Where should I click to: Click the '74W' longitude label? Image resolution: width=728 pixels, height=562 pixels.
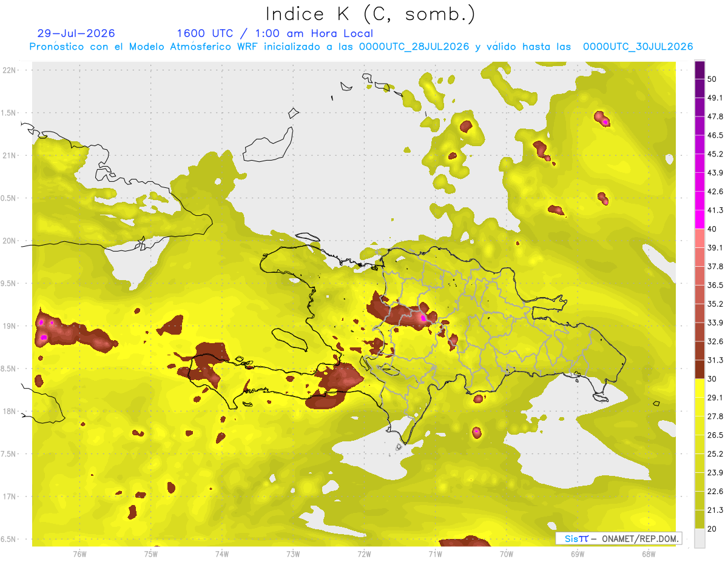[x=222, y=554]
